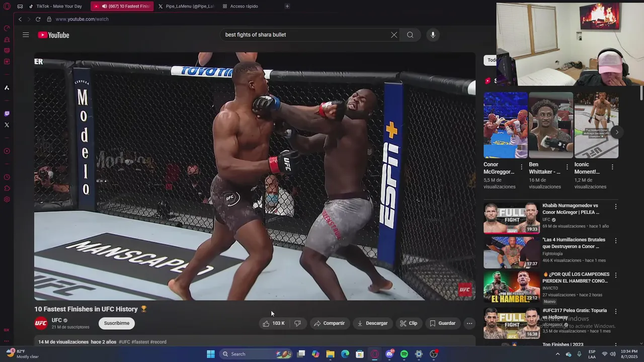Open File Explorer from the taskbar
This screenshot has width=644, height=362.
coord(330,354)
